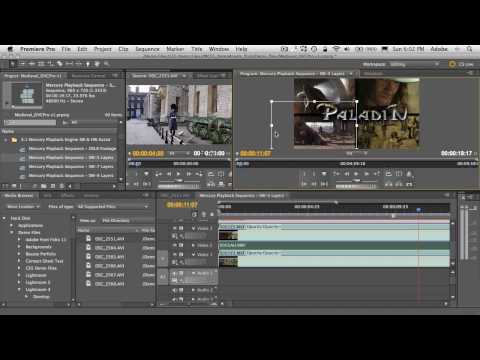Open the Workspace dropdown
Screen dimensions: 480x360
(414, 64)
